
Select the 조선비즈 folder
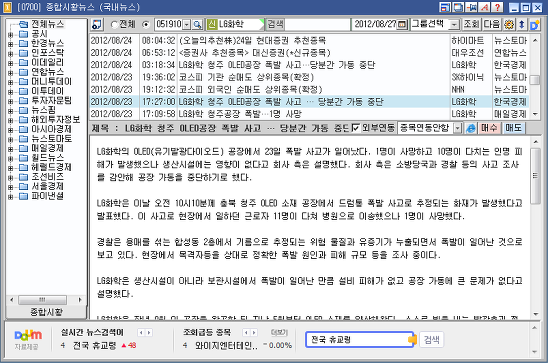48,176
